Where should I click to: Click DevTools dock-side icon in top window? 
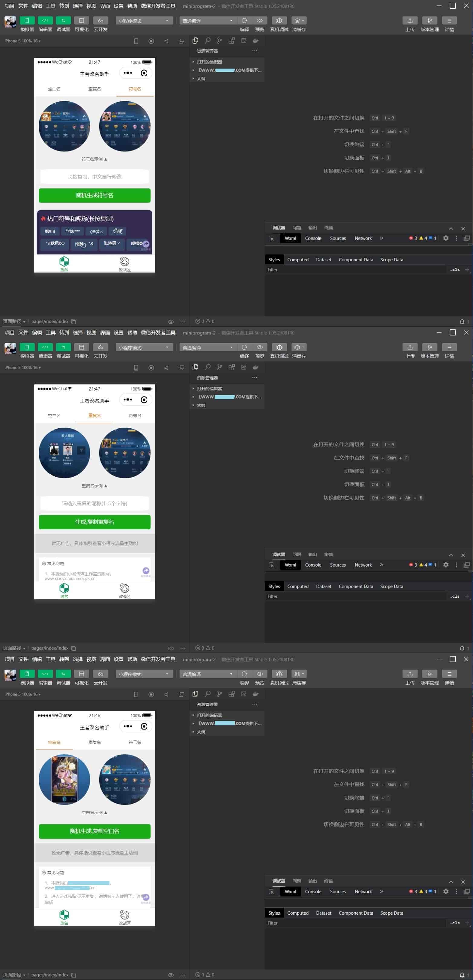467,238
